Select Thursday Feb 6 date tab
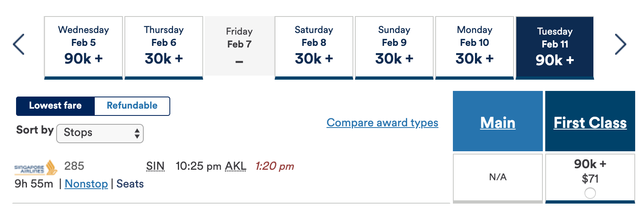This screenshot has height=210, width=644. pyautogui.click(x=164, y=47)
